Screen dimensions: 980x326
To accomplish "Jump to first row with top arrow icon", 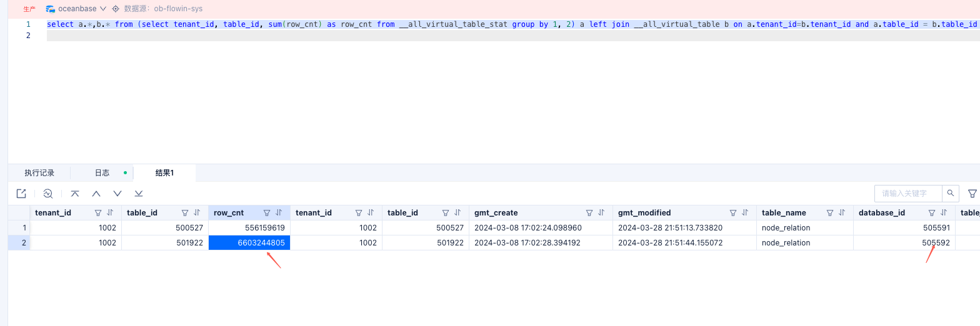I will pyautogui.click(x=75, y=194).
